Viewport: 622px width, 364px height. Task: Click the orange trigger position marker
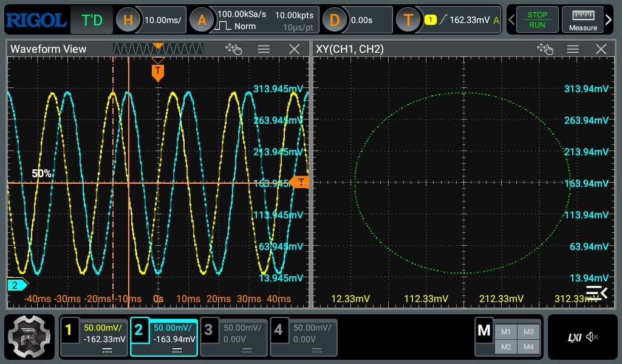coord(159,72)
